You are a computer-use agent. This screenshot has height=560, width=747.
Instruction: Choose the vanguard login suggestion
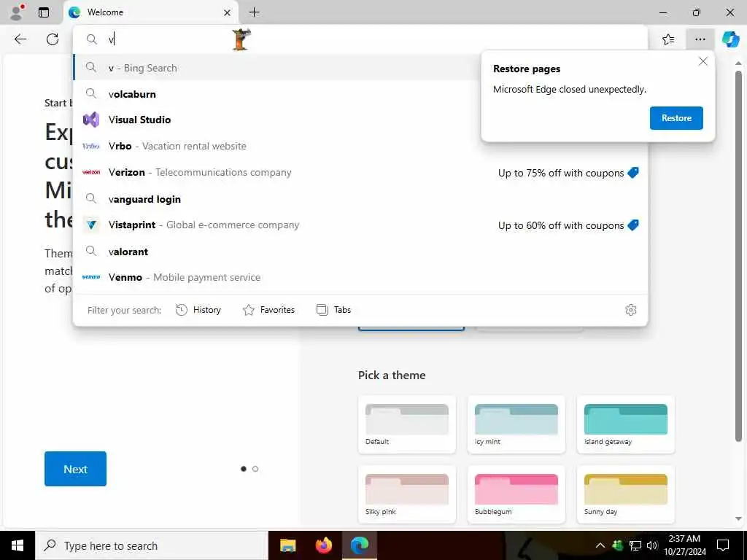pos(360,198)
